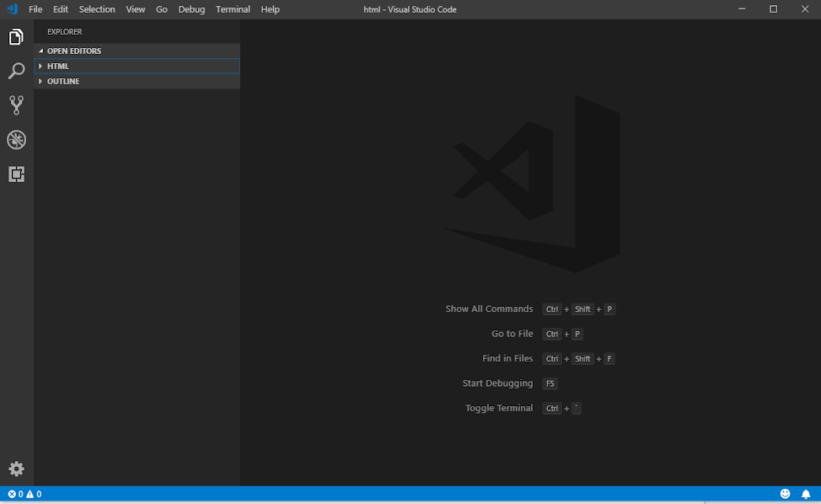Viewport: 821px width, 504px height.
Task: Open the File menu
Action: coord(35,9)
